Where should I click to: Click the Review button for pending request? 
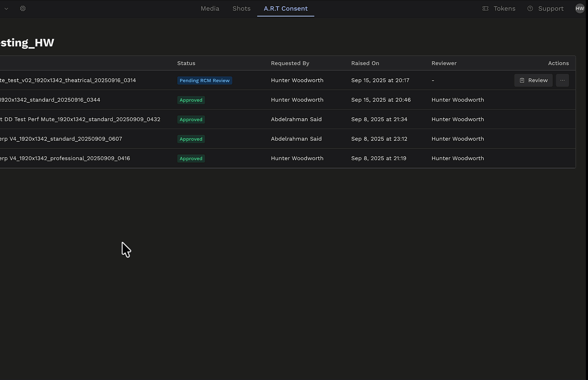[533, 80]
